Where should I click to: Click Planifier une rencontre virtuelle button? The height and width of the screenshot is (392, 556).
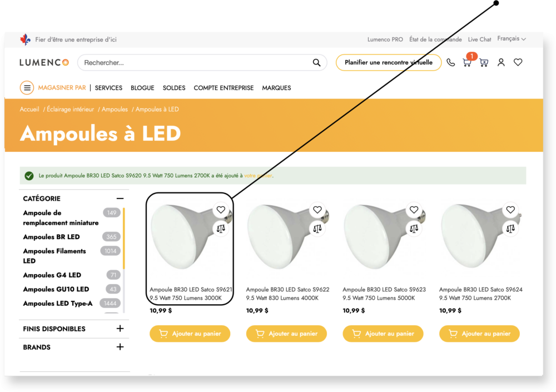[x=388, y=63]
